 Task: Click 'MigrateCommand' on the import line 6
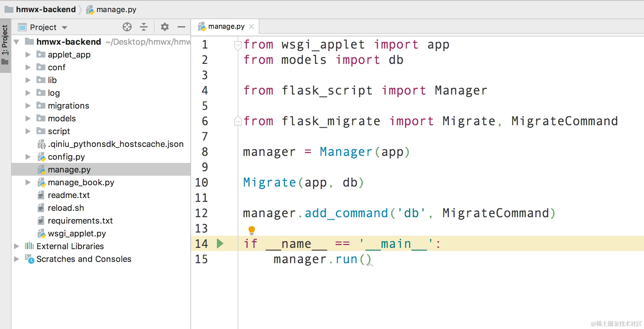565,121
